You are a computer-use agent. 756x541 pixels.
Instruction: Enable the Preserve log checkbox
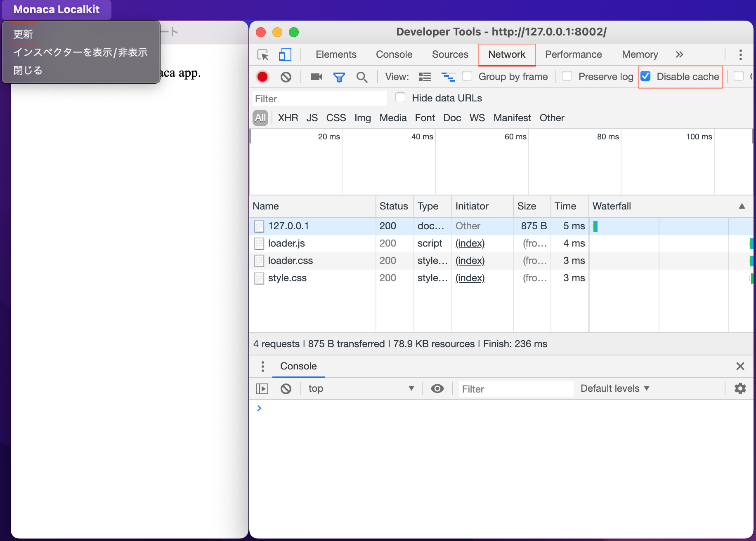point(567,76)
